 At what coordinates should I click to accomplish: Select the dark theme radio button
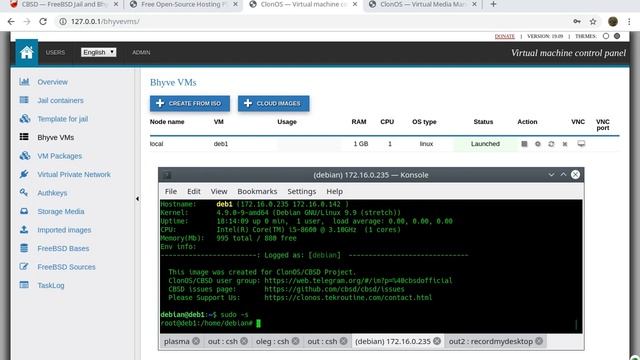point(617,36)
